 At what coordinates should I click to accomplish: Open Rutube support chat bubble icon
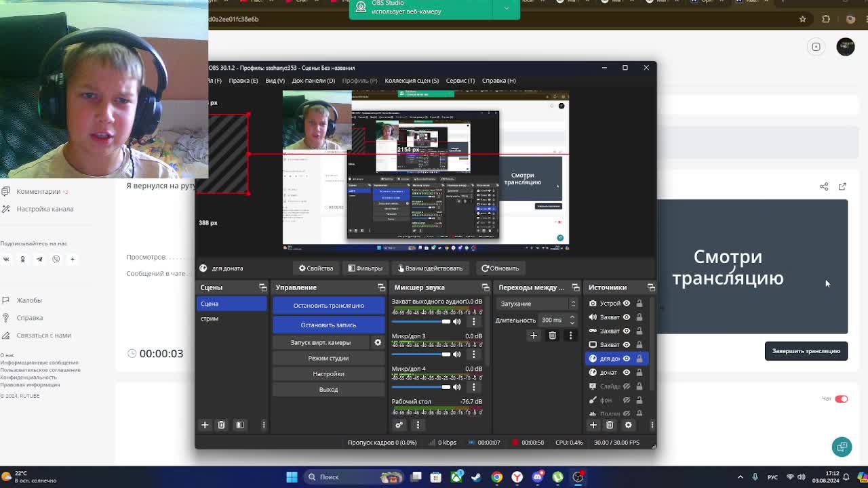842,447
